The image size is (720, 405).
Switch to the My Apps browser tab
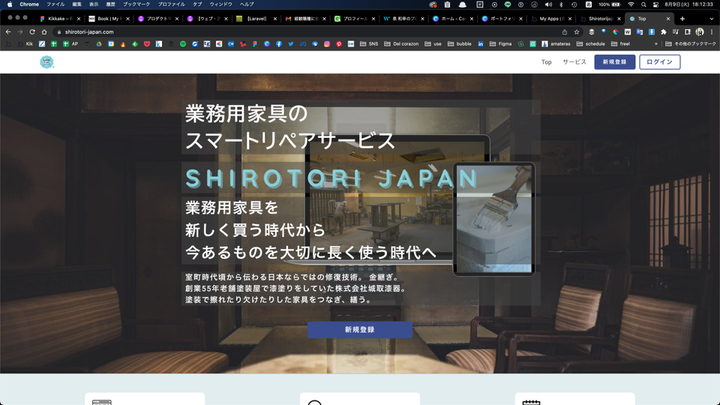pos(551,19)
